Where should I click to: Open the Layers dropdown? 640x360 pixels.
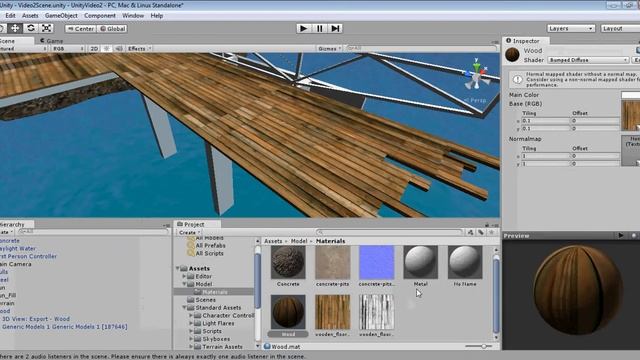pos(571,29)
